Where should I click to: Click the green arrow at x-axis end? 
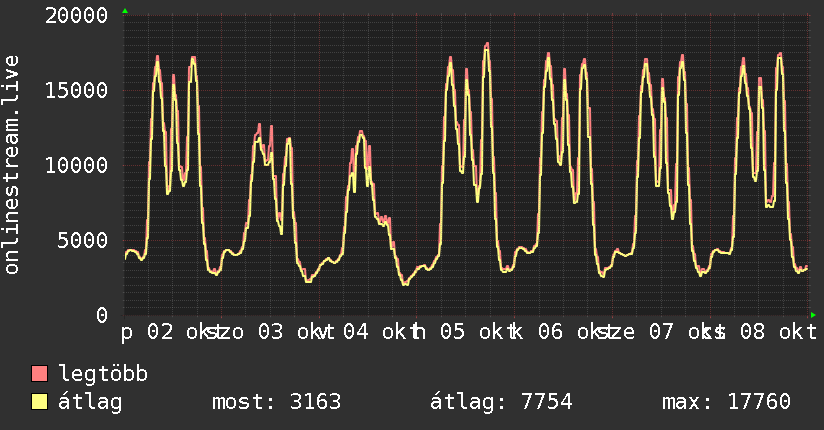[813, 315]
